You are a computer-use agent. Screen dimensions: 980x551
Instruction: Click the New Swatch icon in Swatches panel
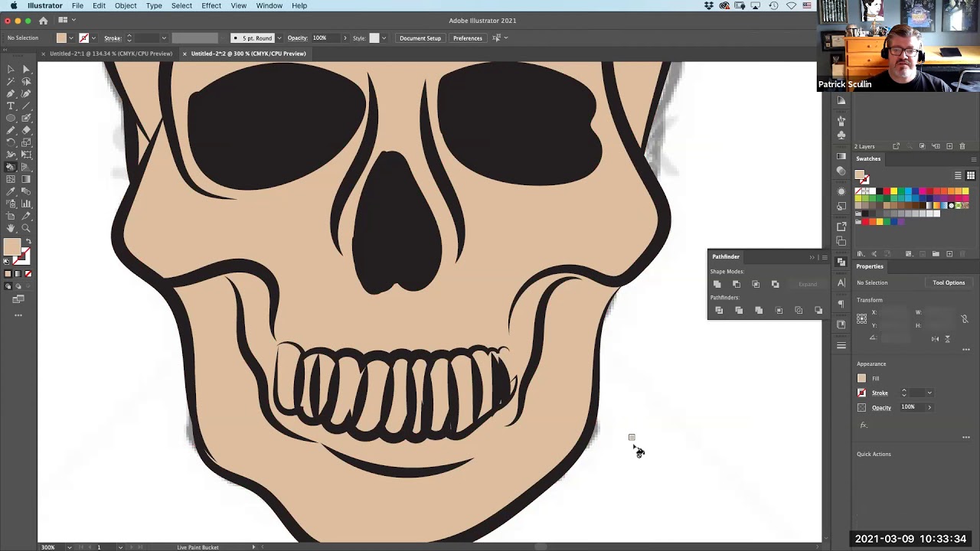point(949,253)
